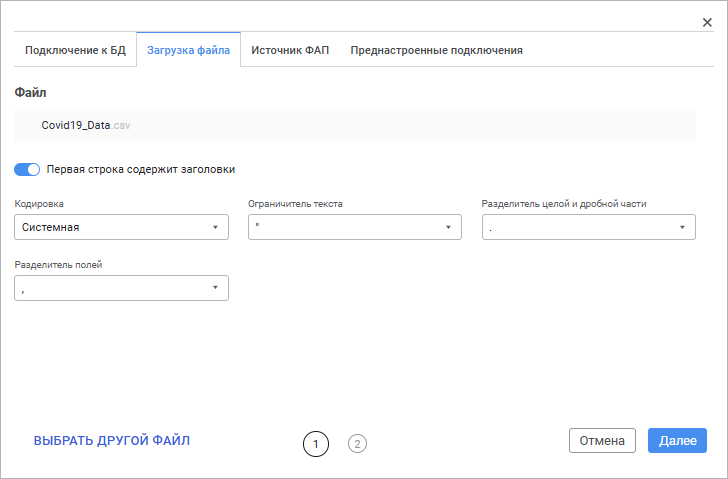Image resolution: width=728 pixels, height=479 pixels.
Task: Click the decimal separator dropdown arrow icon
Action: [x=682, y=227]
